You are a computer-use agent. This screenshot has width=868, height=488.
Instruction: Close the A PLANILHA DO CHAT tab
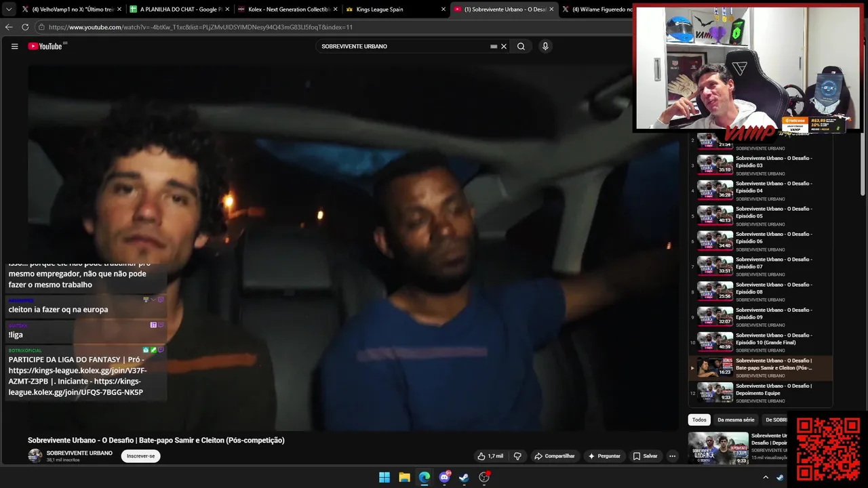[x=227, y=9]
